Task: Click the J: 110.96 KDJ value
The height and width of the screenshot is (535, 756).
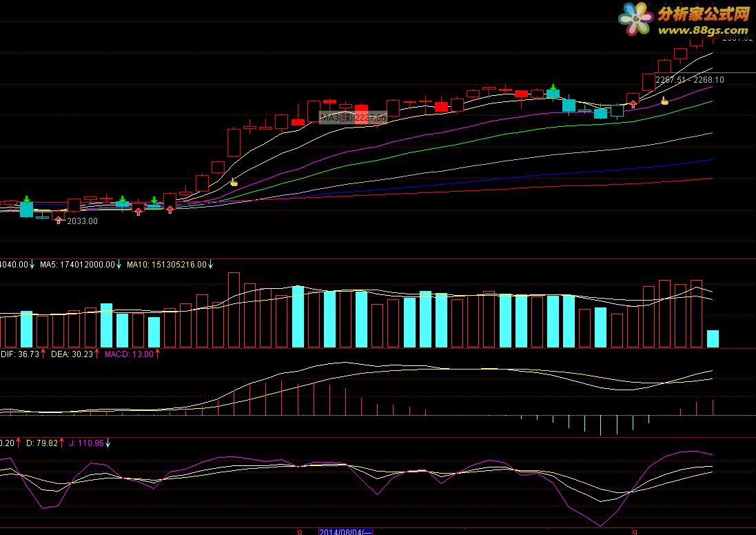Action: [86, 443]
